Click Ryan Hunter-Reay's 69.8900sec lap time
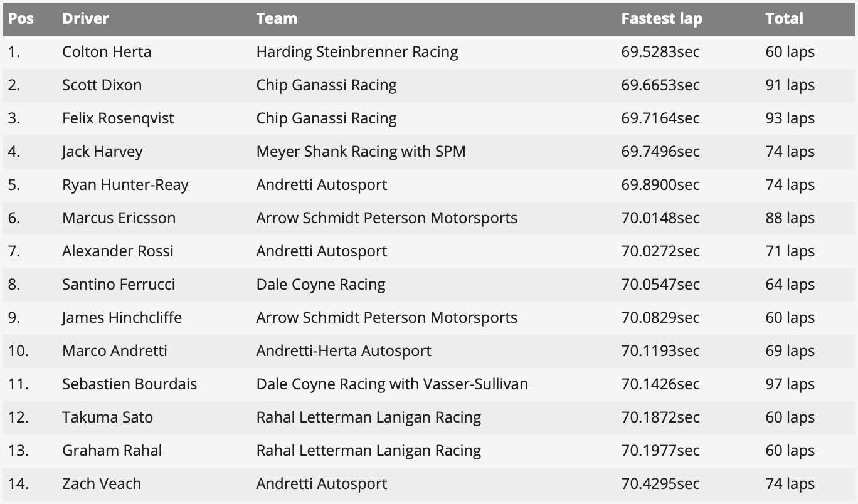Viewport: 858px width, 504px height. click(660, 185)
